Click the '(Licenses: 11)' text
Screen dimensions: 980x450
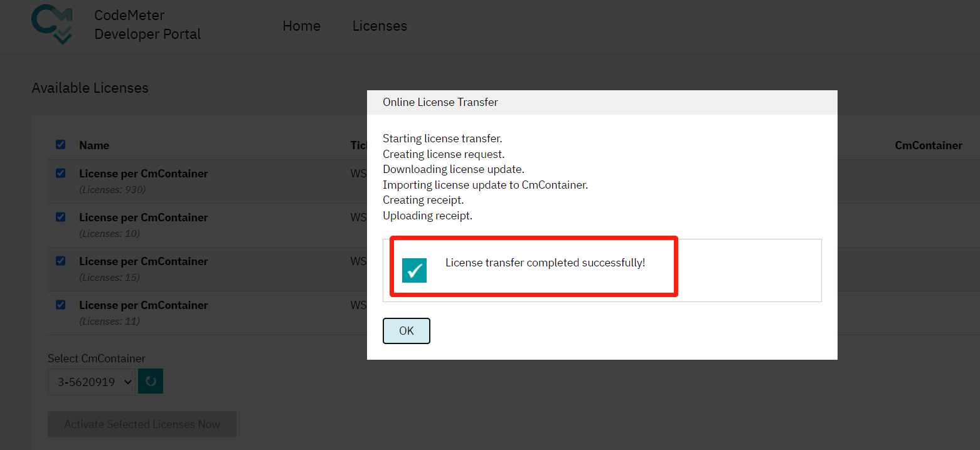coord(110,321)
